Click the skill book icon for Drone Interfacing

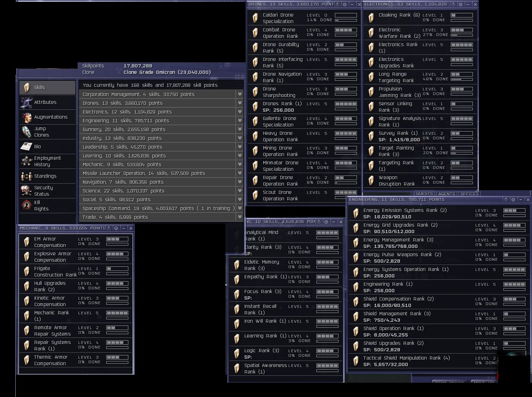(255, 62)
